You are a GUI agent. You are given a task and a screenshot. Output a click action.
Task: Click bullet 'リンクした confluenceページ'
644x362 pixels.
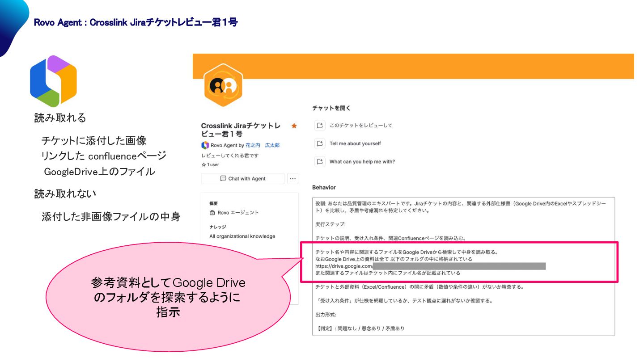(104, 156)
